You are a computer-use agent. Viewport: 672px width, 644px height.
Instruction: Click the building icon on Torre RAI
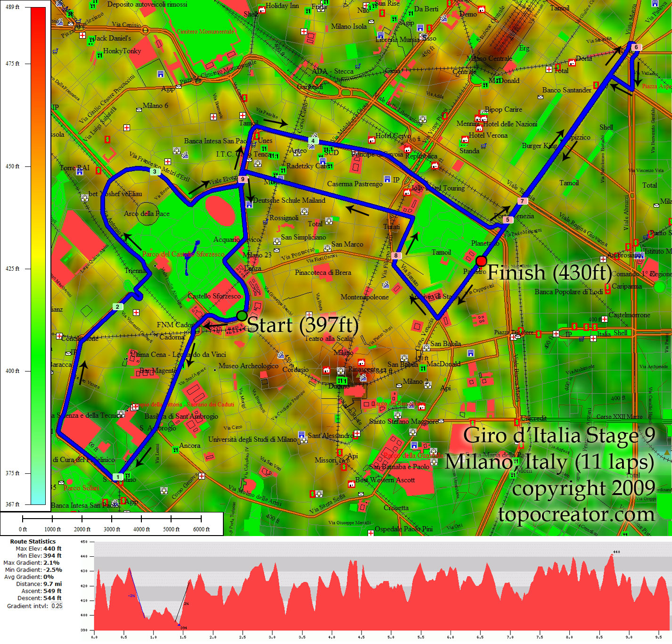(80, 172)
